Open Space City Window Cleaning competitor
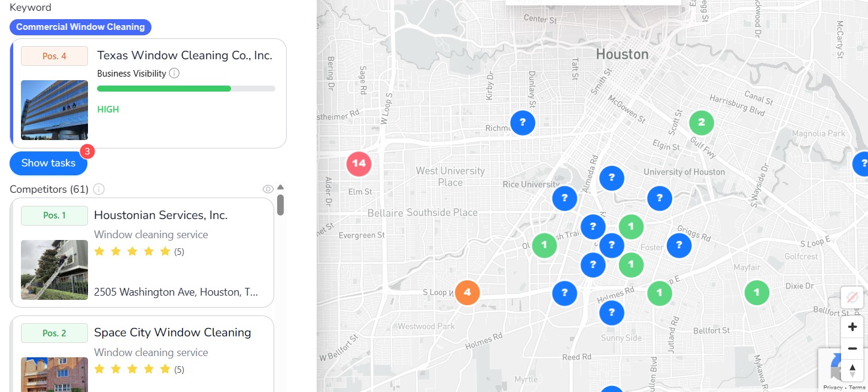868x392 pixels. (x=172, y=333)
